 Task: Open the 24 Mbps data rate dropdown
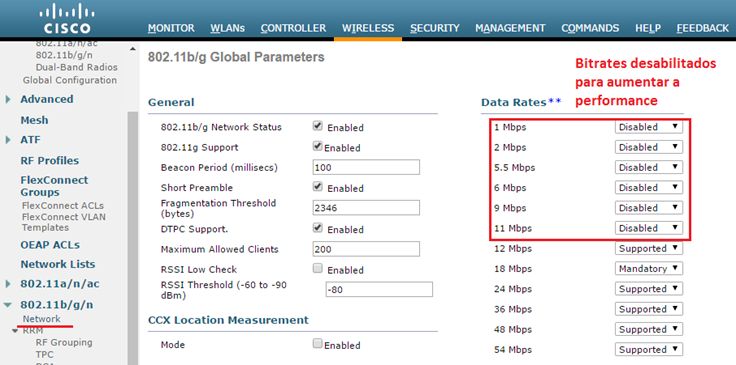coord(649,289)
